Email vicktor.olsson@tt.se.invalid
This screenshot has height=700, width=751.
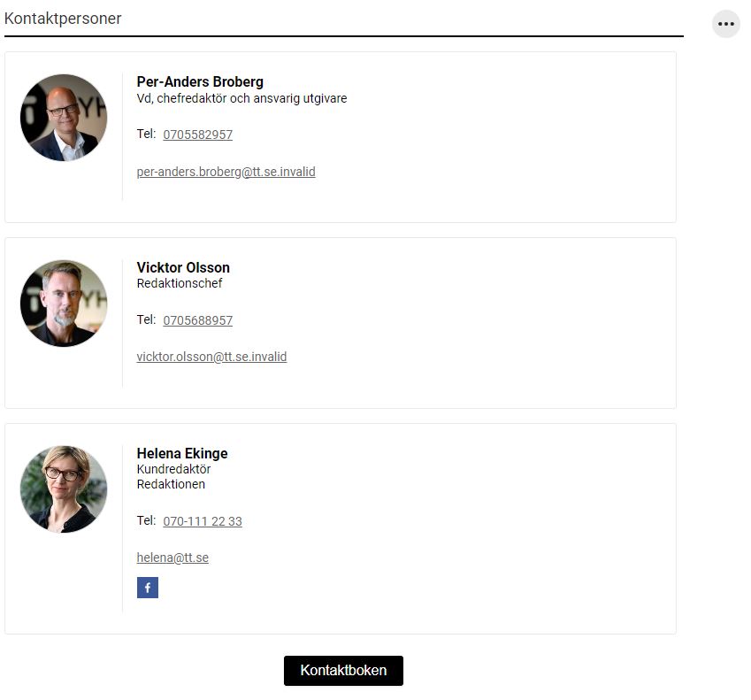click(211, 357)
